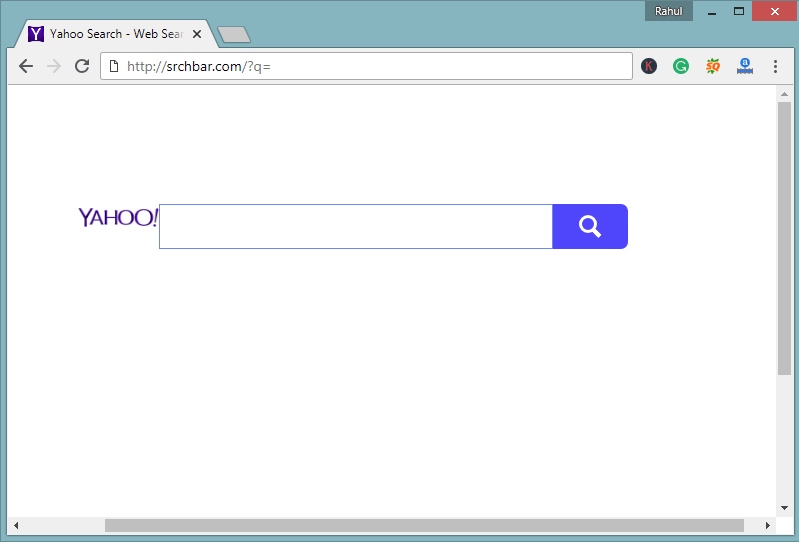The height and width of the screenshot is (542, 799).
Task: Reload the srchbar.com page
Action: (82, 66)
